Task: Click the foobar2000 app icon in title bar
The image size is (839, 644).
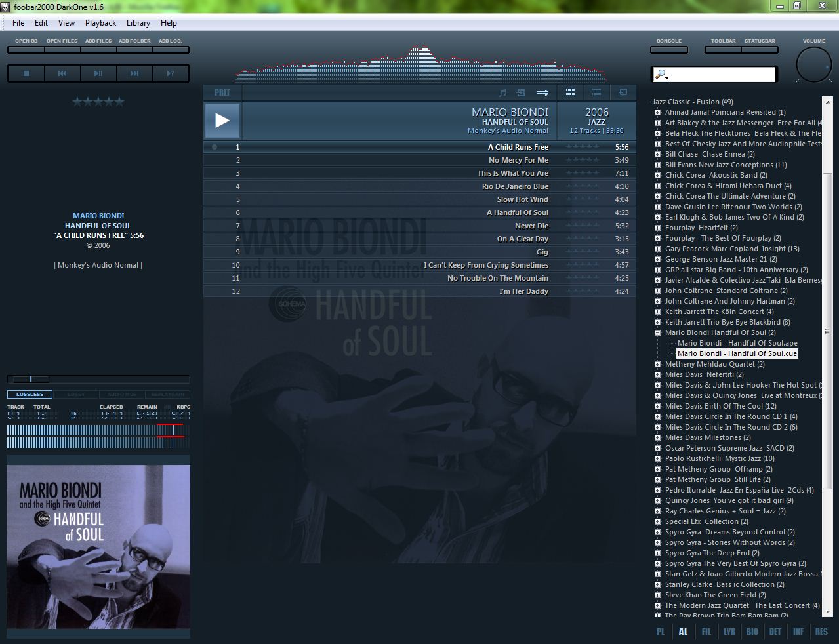Action: click(6, 6)
